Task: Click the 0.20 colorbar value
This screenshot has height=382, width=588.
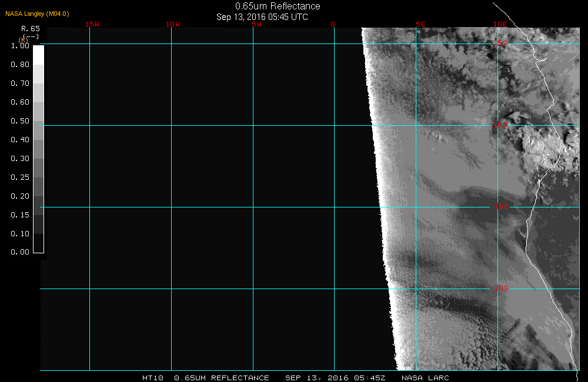Action: click(x=20, y=196)
